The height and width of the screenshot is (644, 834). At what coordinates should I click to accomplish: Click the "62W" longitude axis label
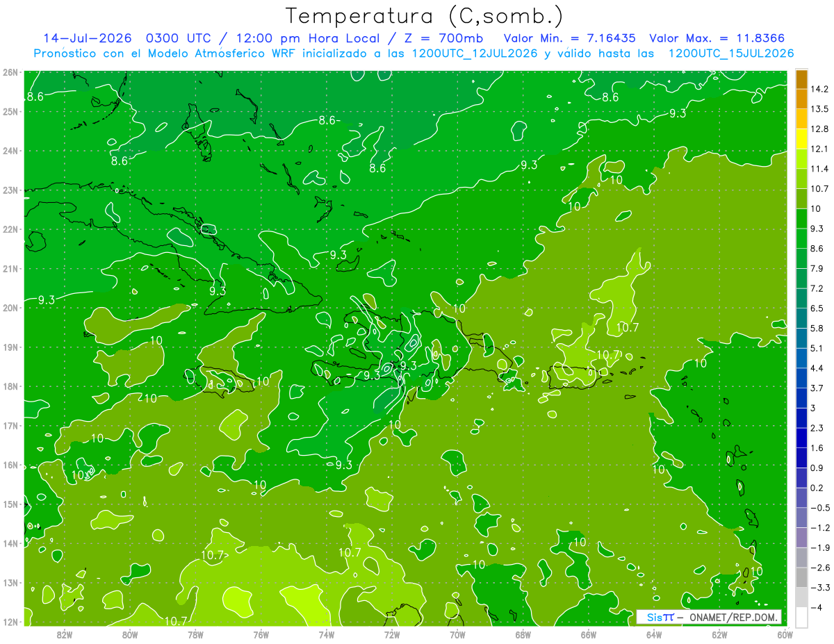coord(719,634)
